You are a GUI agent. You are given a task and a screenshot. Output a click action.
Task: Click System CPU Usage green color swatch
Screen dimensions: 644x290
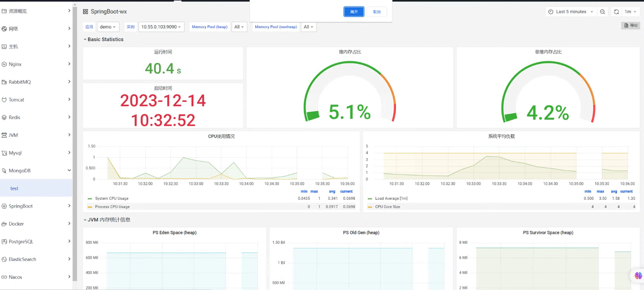(x=90, y=199)
